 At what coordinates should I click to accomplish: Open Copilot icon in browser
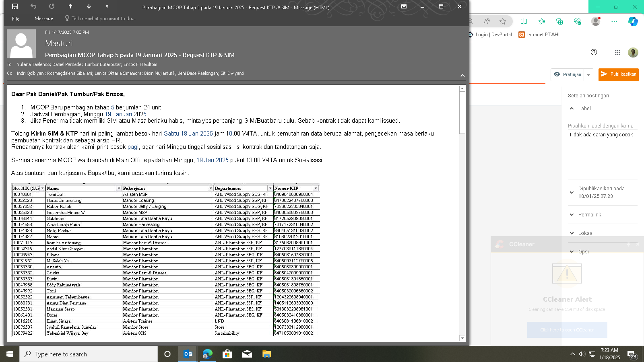click(x=633, y=21)
